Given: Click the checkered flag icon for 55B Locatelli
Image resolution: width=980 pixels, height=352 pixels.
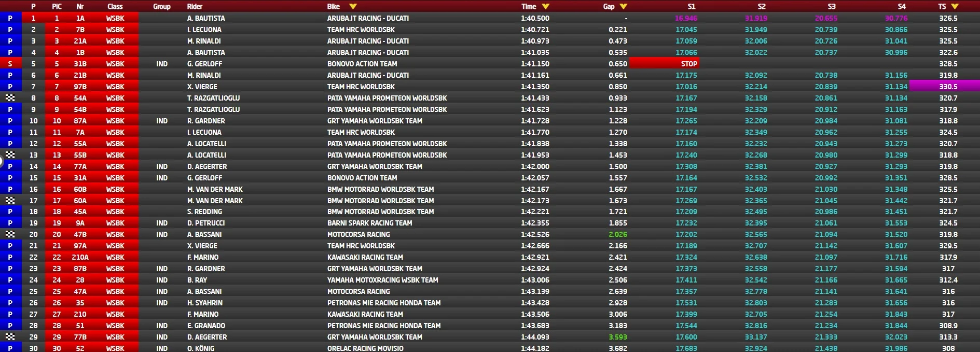Looking at the screenshot, I should (x=10, y=155).
